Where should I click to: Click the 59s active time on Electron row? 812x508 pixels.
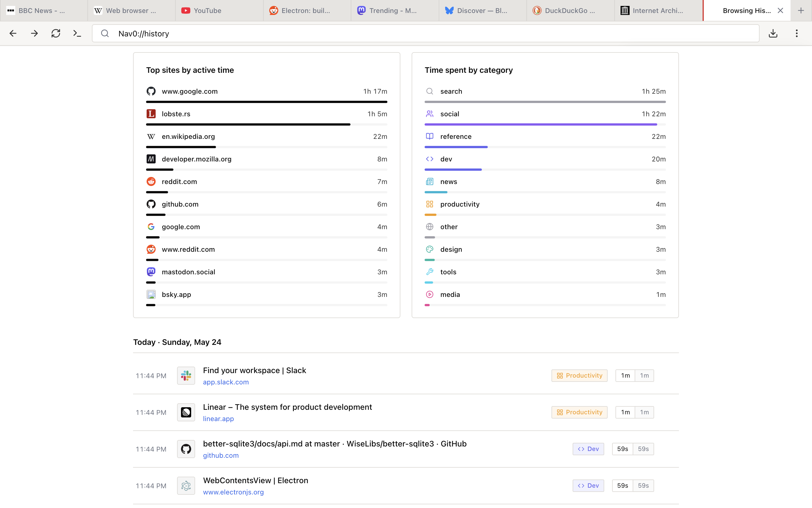(x=623, y=485)
